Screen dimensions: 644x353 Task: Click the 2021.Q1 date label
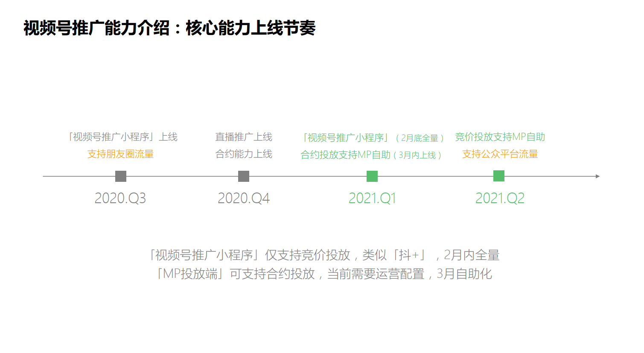[x=372, y=198]
